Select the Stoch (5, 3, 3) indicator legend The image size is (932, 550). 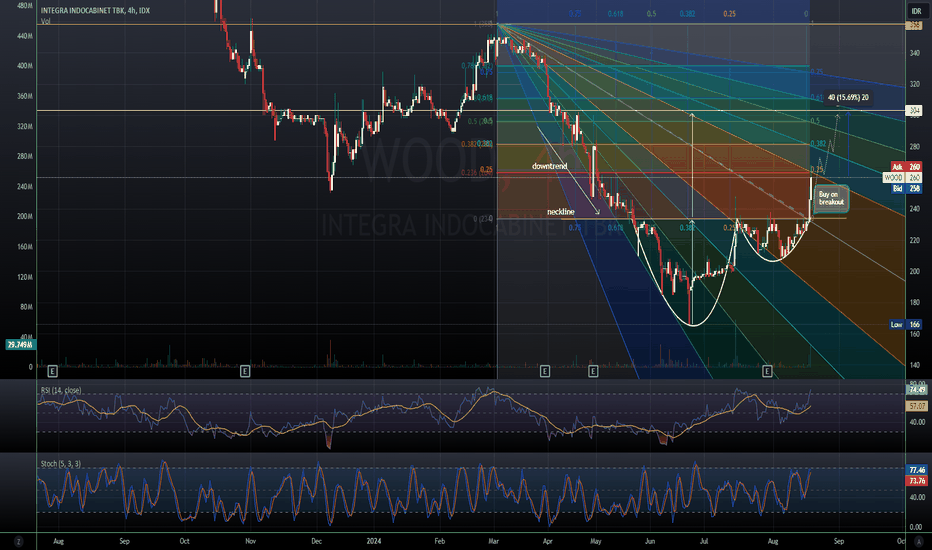(61, 464)
